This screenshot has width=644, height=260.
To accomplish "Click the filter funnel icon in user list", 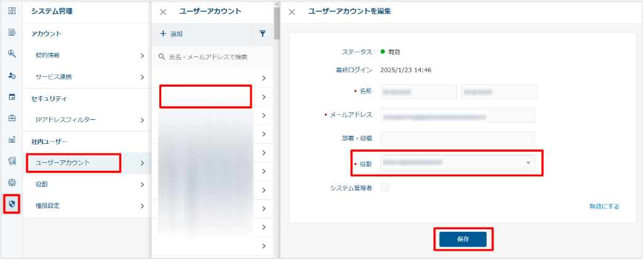I will [x=263, y=34].
